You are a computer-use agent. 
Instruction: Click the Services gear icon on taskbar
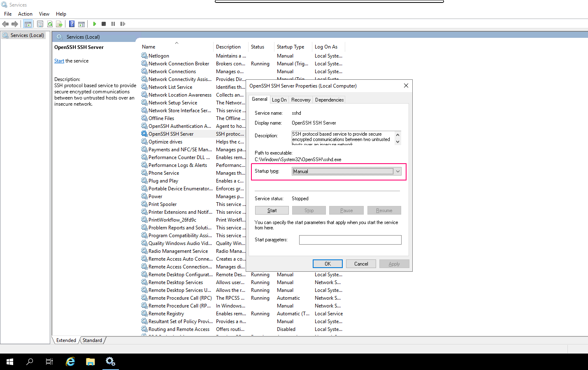coord(110,362)
